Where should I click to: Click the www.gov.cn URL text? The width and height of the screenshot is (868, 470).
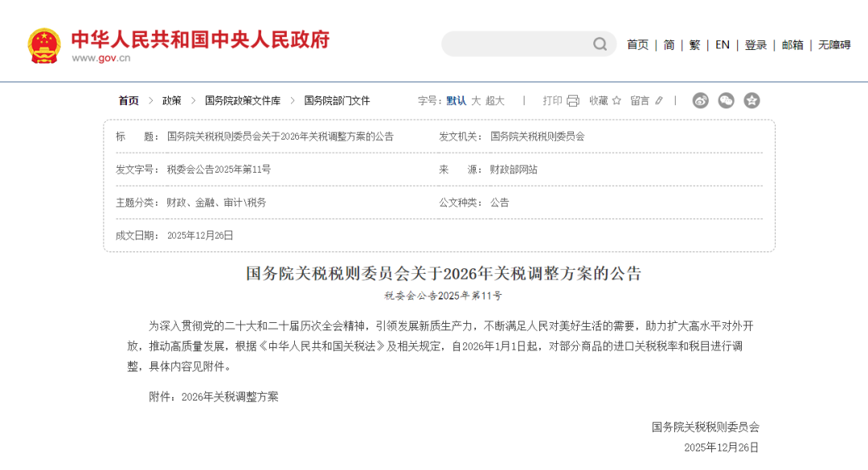coord(101,58)
